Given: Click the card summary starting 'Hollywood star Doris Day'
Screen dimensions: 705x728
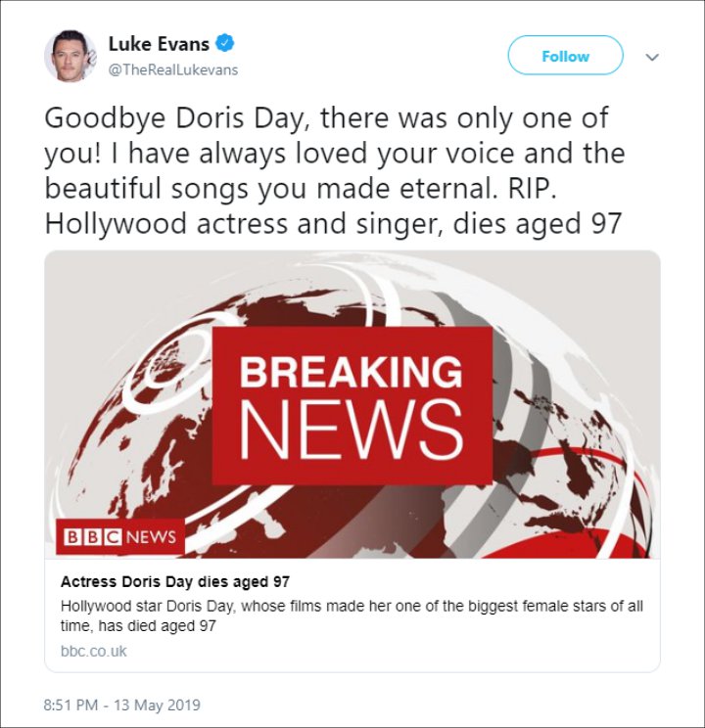Looking at the screenshot, I should click(352, 616).
